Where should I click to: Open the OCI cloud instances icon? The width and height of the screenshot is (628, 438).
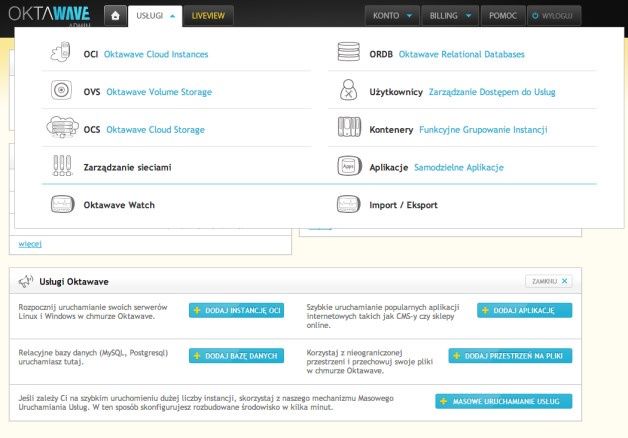pos(61,52)
